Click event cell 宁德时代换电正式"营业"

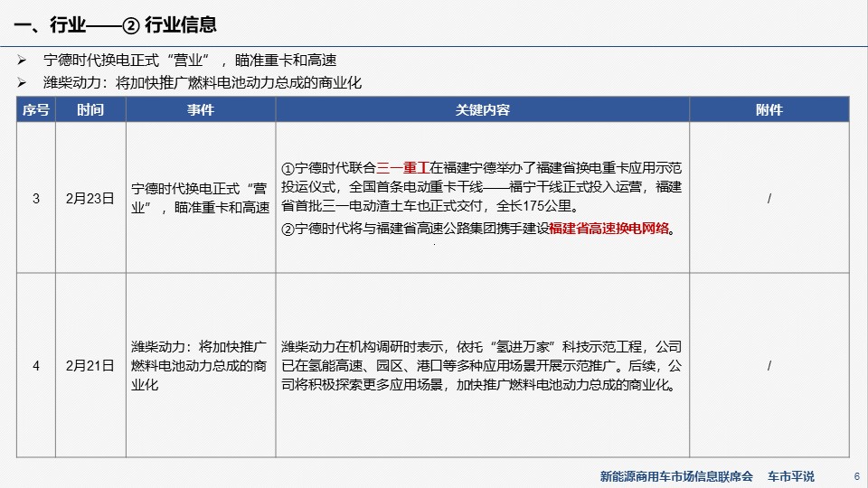click(201, 198)
